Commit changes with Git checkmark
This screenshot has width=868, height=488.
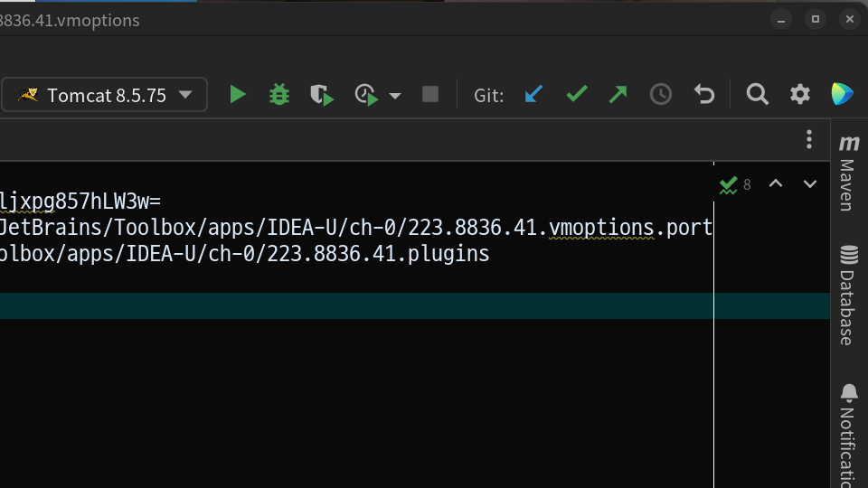click(577, 95)
